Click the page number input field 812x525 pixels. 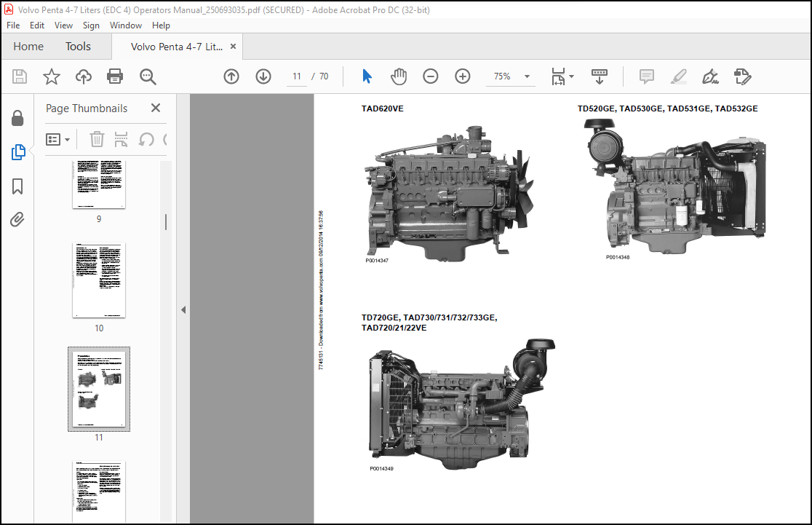[297, 76]
